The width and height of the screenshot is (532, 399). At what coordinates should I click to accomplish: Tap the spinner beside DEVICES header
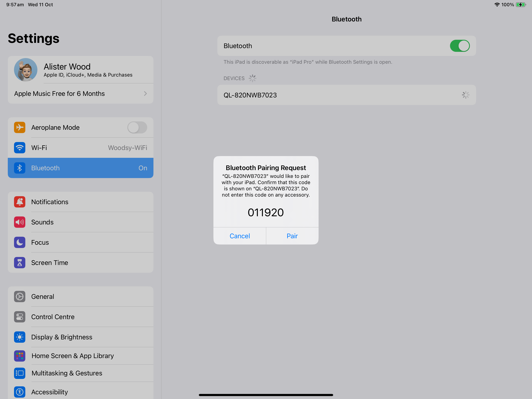coord(252,78)
